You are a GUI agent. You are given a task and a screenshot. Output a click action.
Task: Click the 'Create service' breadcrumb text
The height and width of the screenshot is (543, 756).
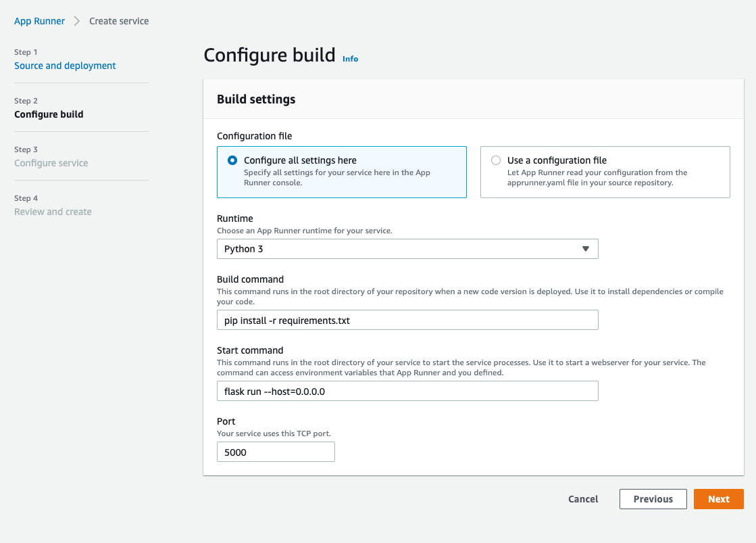pos(119,21)
